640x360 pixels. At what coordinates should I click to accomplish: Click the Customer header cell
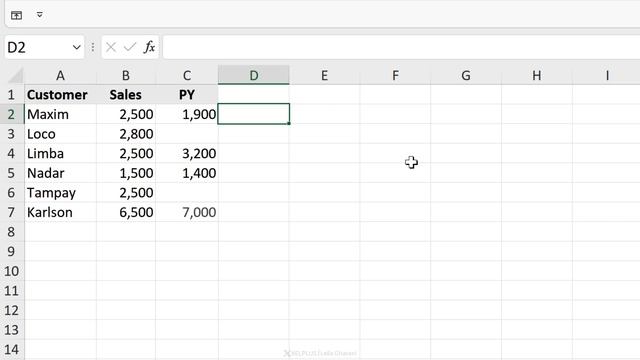click(x=60, y=95)
